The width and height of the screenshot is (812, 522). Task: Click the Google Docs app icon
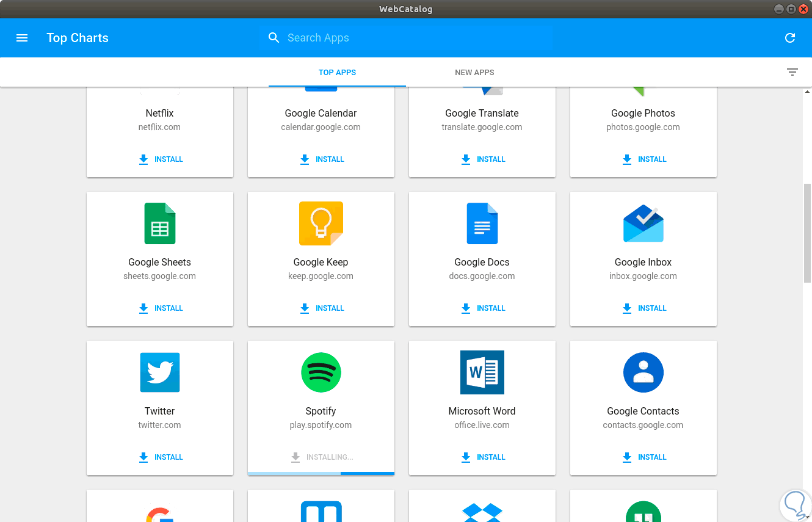[x=482, y=223]
